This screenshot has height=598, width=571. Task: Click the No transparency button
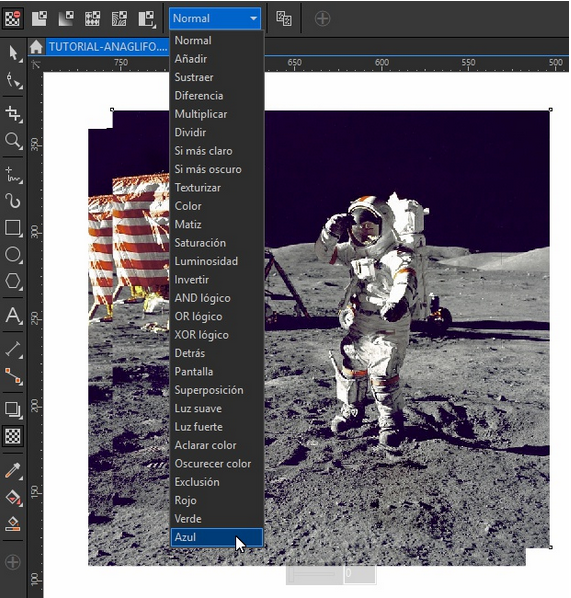13,18
